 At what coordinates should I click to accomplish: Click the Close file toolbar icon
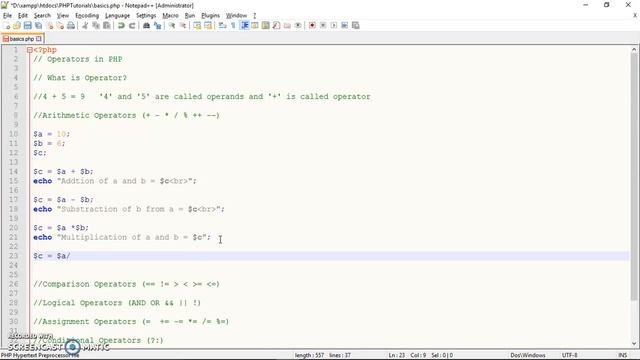pos(49,25)
